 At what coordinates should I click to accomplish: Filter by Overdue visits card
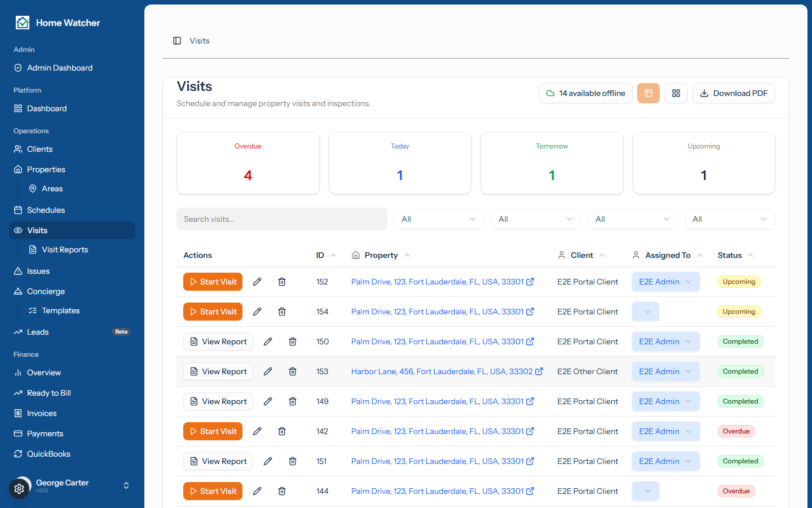[248, 163]
